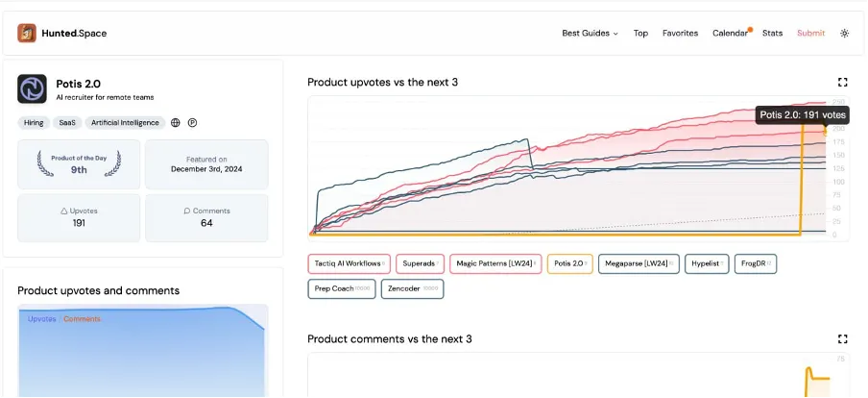Toggle Superads series in chart
This screenshot has height=398, width=868.
coord(421,263)
